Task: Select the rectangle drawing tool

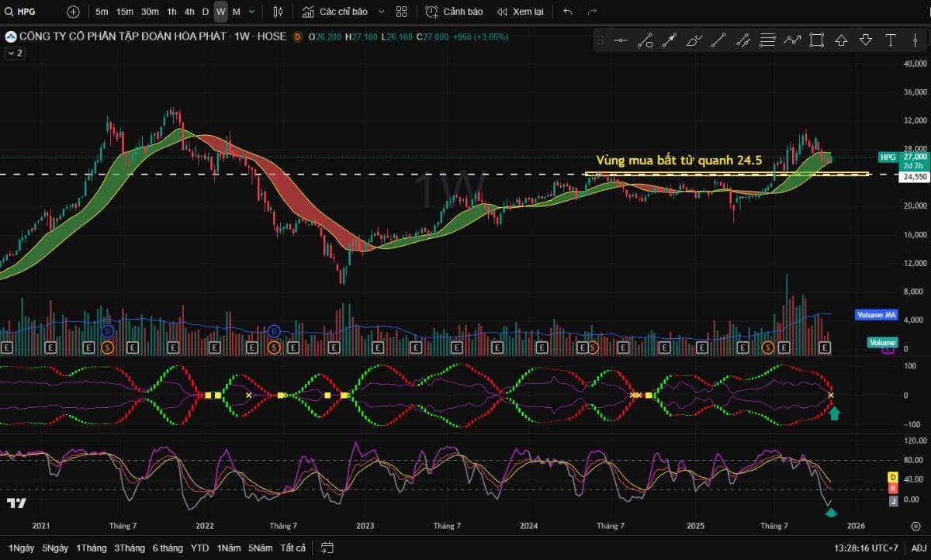Action: (817, 40)
